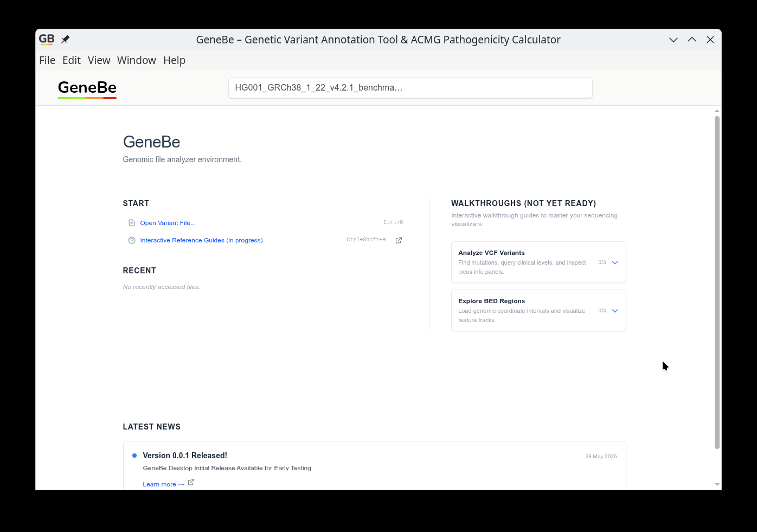Click external link icon beside Reference Guides

[399, 240]
